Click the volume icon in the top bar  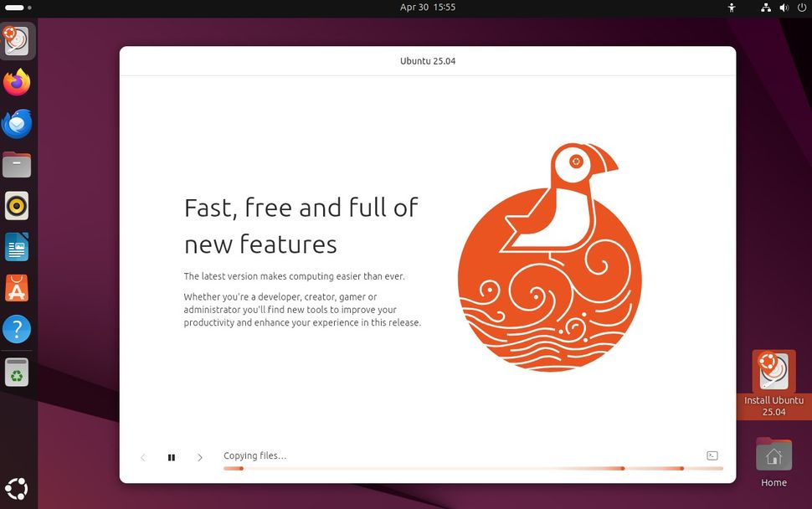pyautogui.click(x=783, y=8)
